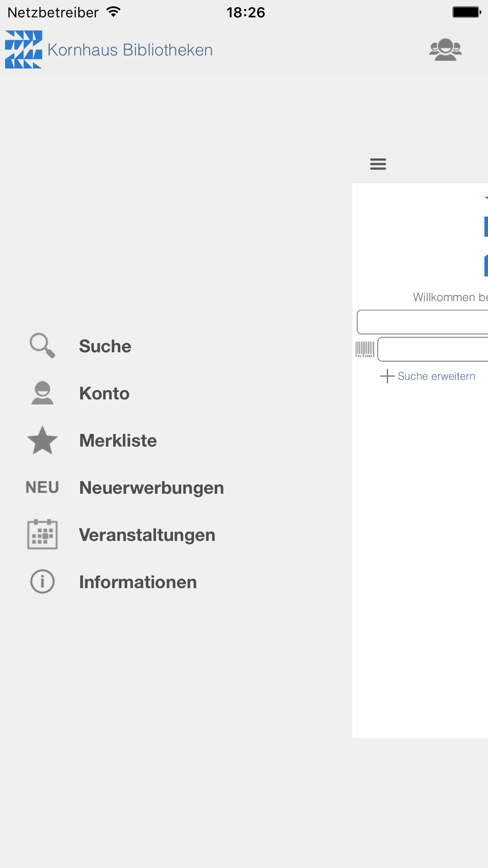This screenshot has width=488, height=868.
Task: Tap the magnifying glass search icon
Action: click(42, 346)
